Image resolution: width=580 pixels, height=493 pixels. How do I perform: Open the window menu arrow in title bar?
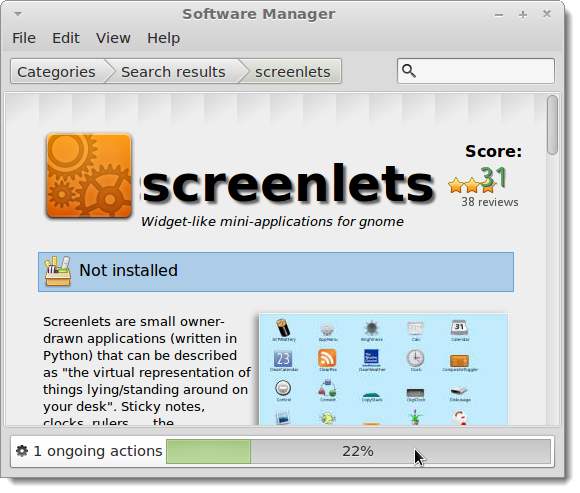18,14
